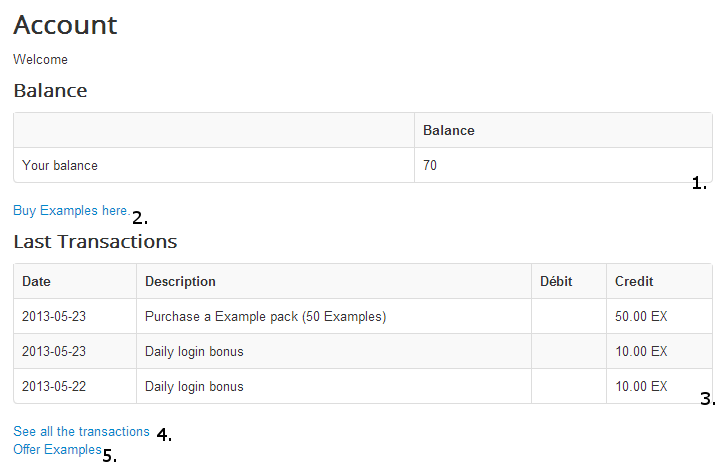Click the Welcome text under Account
Screen dimensions: 726x462
[41, 60]
